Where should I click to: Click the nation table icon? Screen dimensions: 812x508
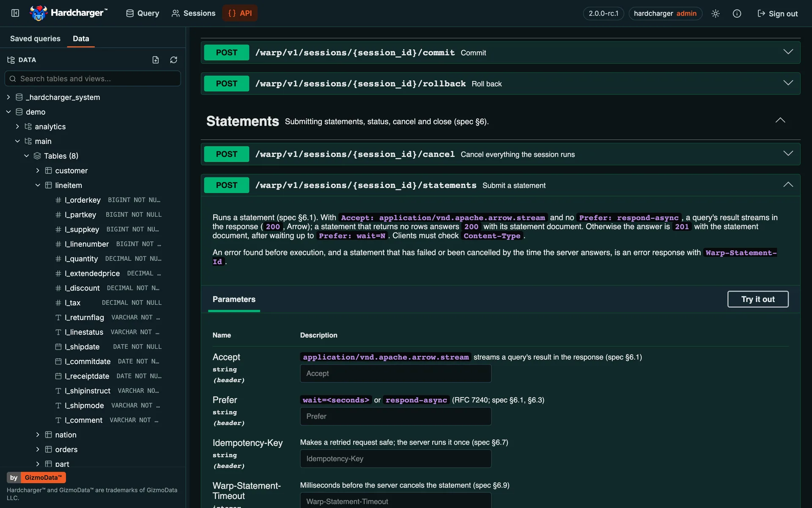(48, 434)
